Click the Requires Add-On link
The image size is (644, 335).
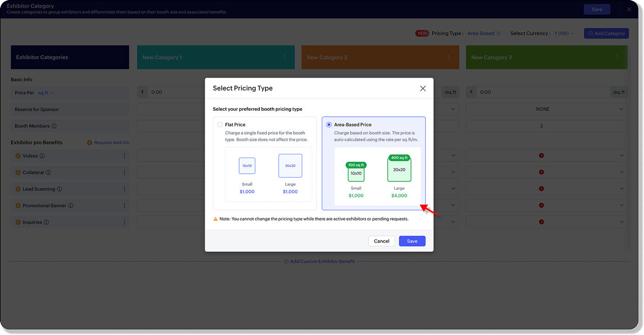[x=111, y=142]
